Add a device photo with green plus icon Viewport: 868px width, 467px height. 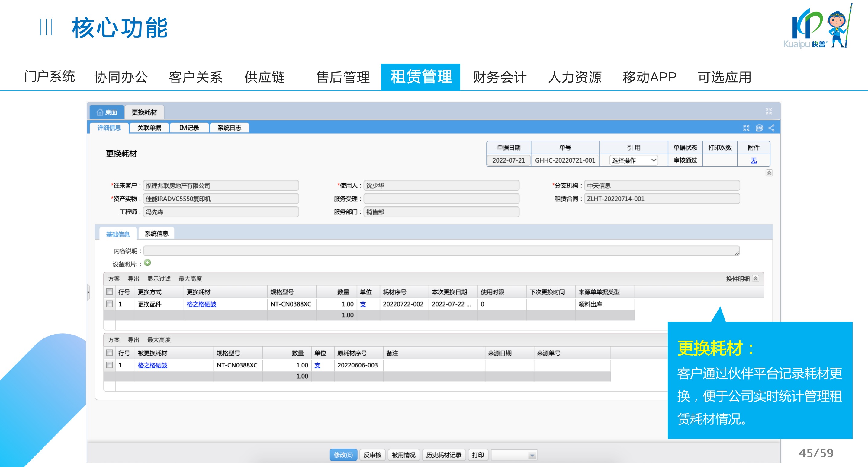pos(147,263)
